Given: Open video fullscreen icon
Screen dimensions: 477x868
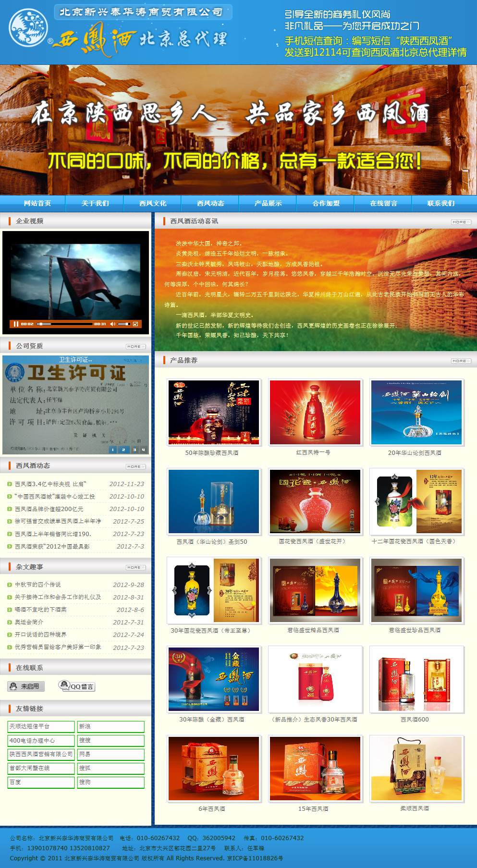Looking at the screenshot, I should pos(135,324).
